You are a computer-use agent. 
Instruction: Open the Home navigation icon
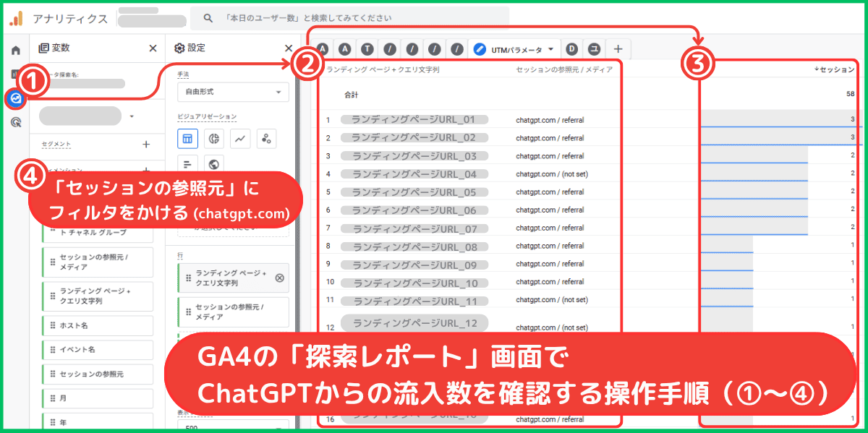[15, 50]
